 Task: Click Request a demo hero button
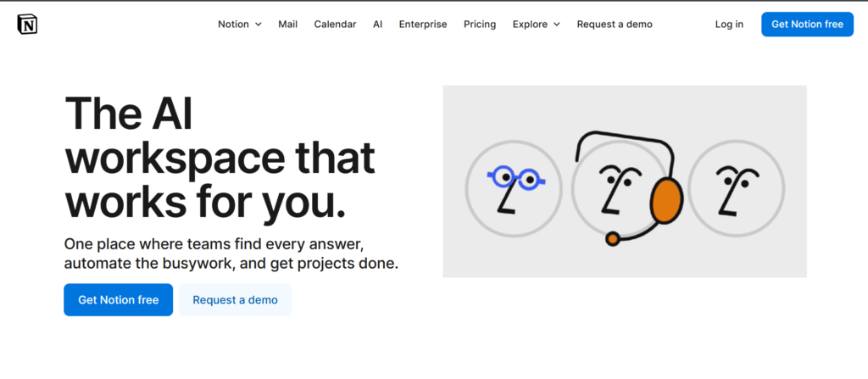[x=236, y=300]
